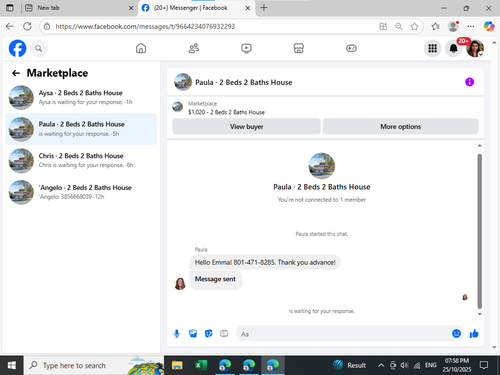Record a voice clip with microphone icon

pyautogui.click(x=177, y=333)
